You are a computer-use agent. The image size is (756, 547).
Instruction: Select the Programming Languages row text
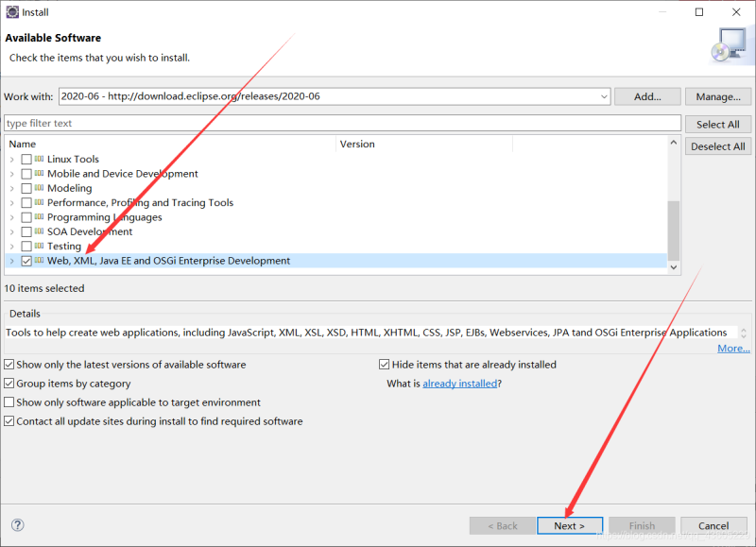click(105, 217)
